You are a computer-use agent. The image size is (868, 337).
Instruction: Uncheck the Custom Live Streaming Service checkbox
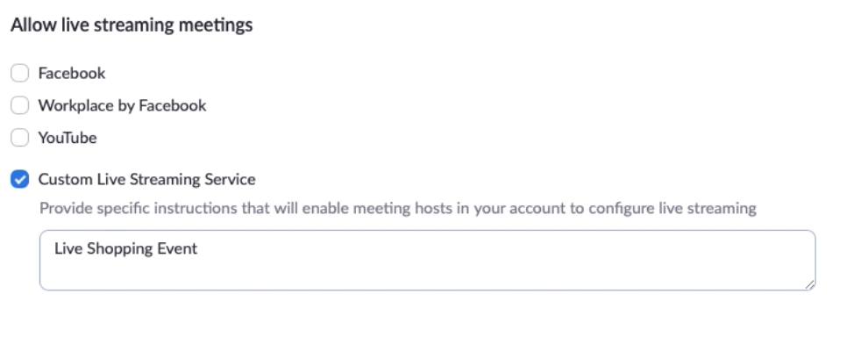[x=20, y=179]
